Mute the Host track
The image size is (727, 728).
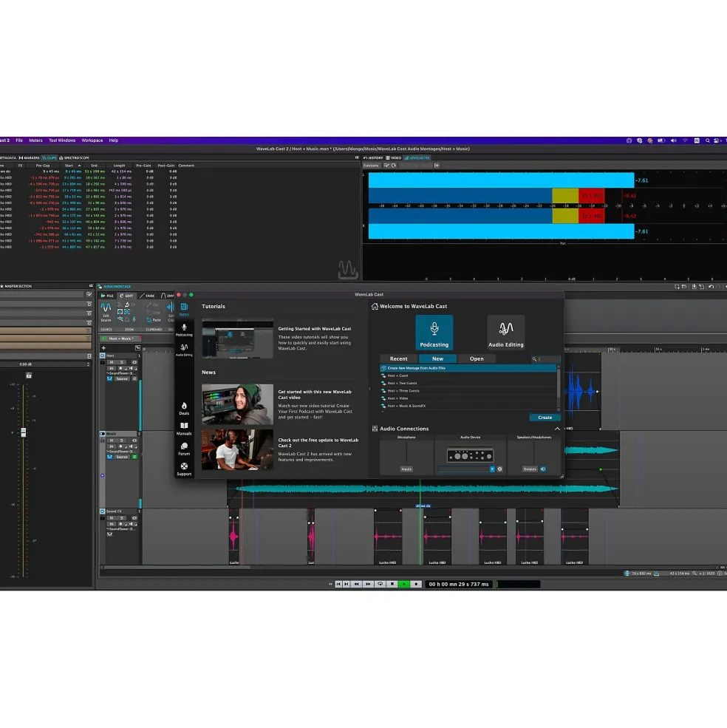(112, 362)
